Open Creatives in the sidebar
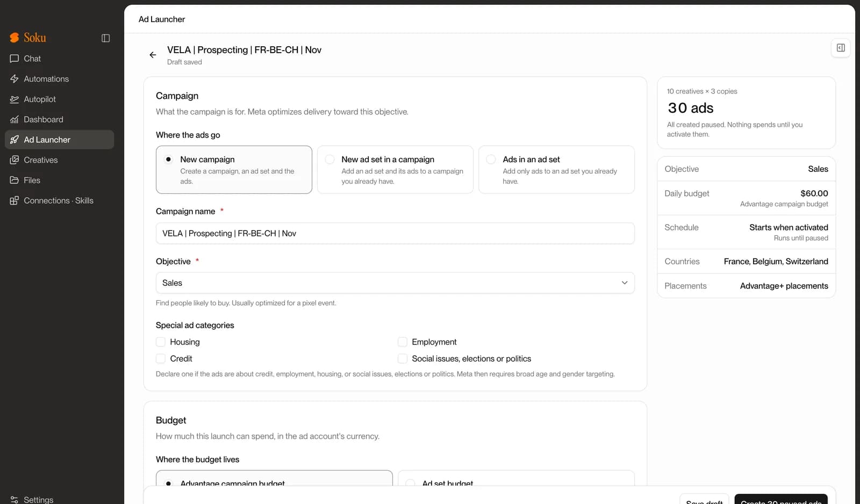This screenshot has width=860, height=504. [x=59, y=160]
